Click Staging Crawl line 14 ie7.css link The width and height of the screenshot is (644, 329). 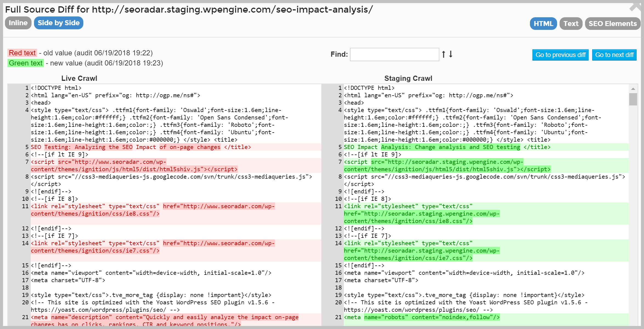point(422,251)
